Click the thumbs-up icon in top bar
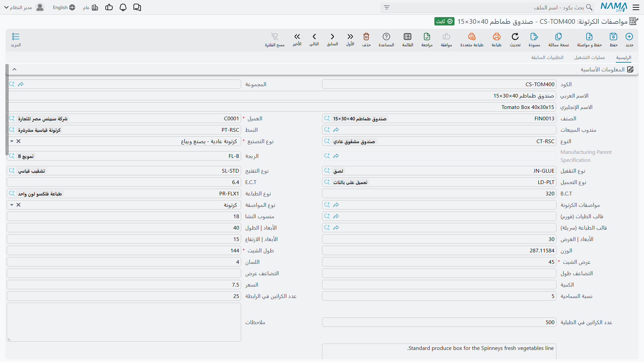644x362 pixels. (x=109, y=7)
